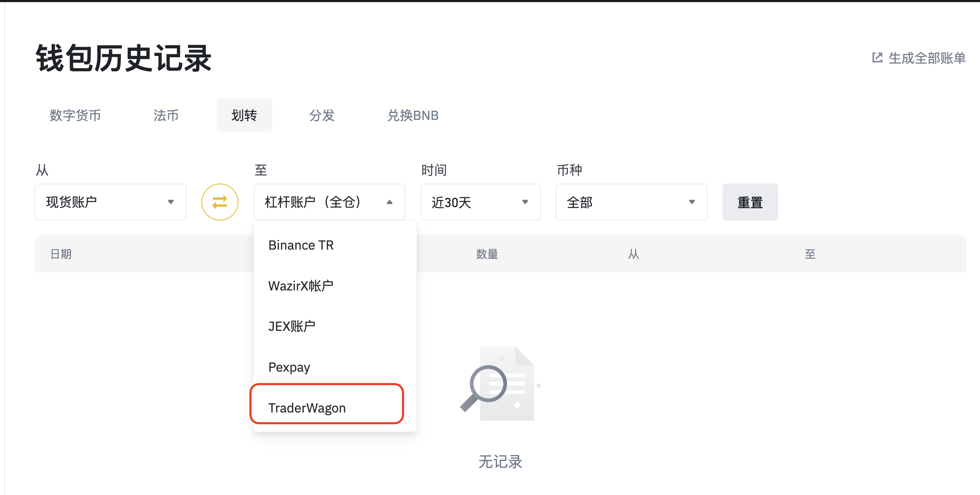Image resolution: width=980 pixels, height=495 pixels.
Task: Open the 时间 dropdown showing 近30天
Action: 480,202
